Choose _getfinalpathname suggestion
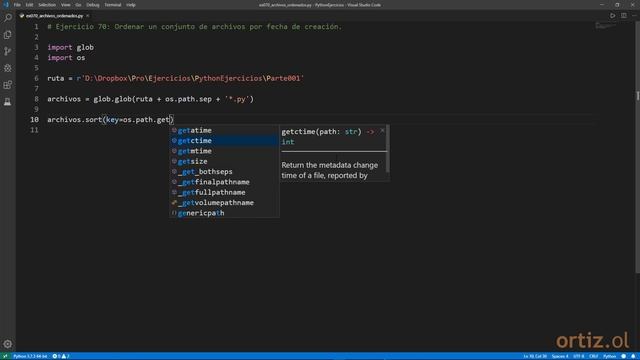The width and height of the screenshot is (640, 360). (224, 182)
